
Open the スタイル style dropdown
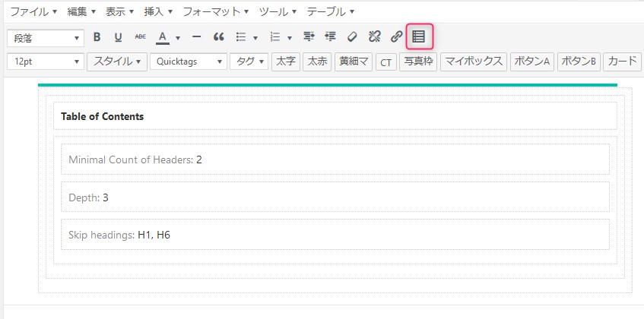(117, 62)
